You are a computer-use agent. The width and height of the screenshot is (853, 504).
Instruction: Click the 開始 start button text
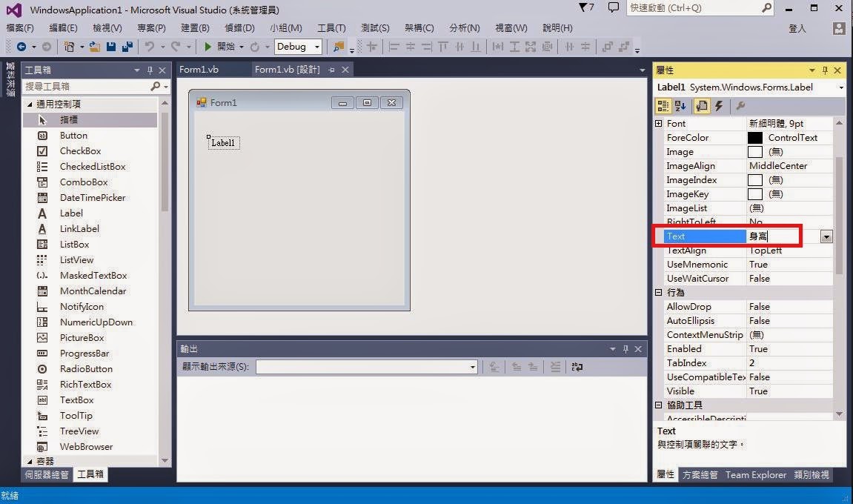pyautogui.click(x=226, y=47)
